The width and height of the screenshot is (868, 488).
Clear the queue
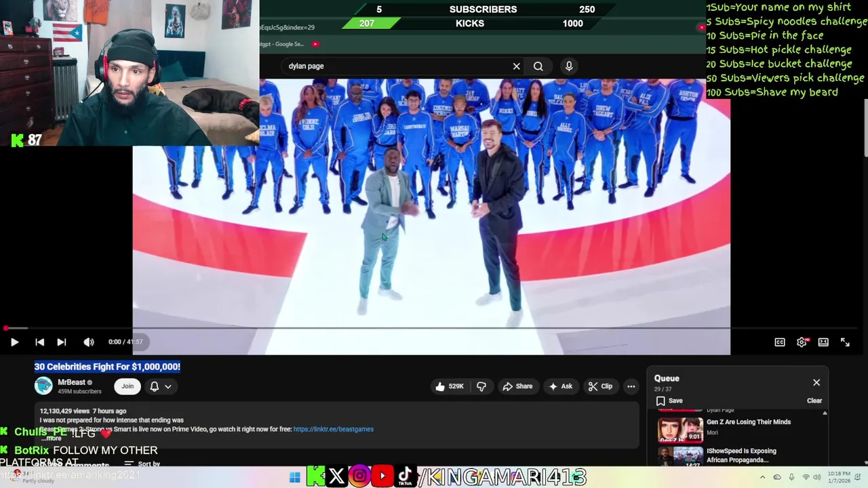[814, 401]
